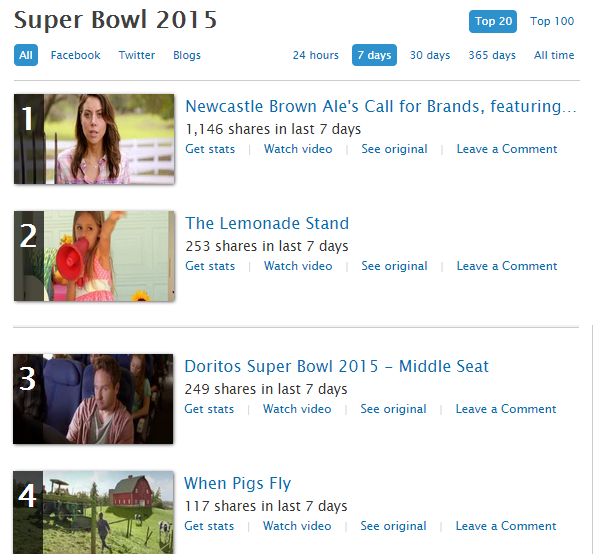
Task: Get stats for Newcastle Brown Ale video
Action: [x=210, y=149]
